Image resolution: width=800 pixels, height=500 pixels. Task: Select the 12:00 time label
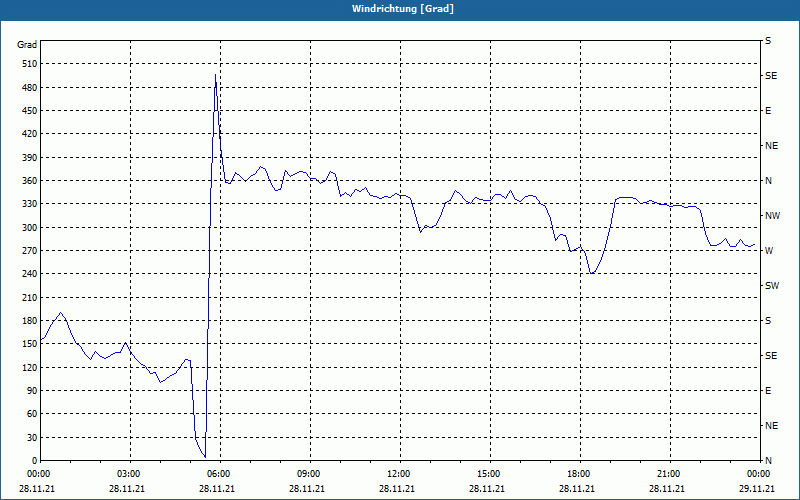[397, 474]
